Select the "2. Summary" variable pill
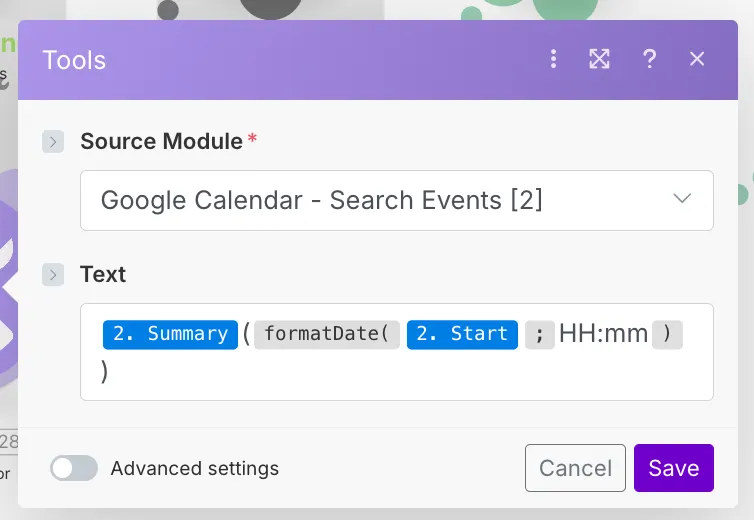The width and height of the screenshot is (754, 520). (169, 334)
